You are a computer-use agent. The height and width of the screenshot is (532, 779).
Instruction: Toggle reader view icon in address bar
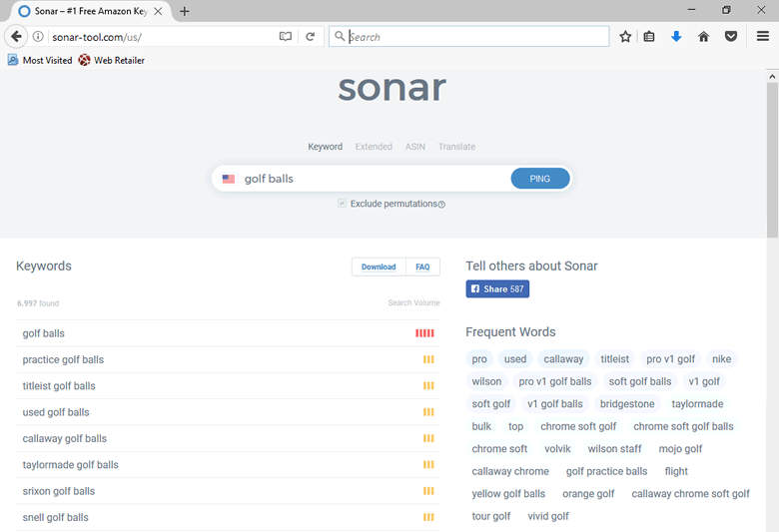coord(286,37)
